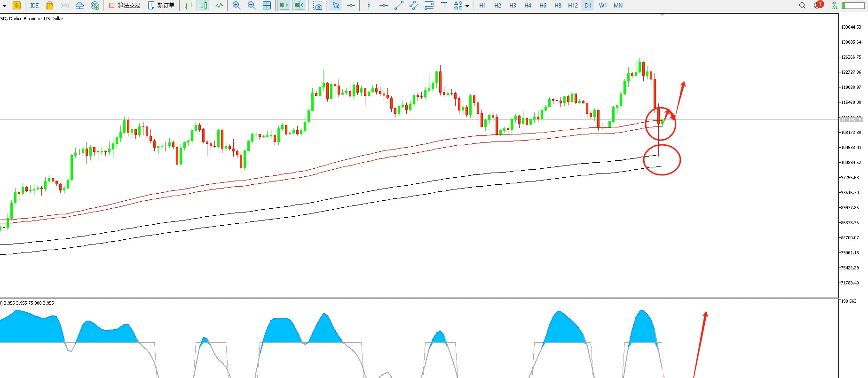
Task: Switch to H3 timeframe
Action: pos(513,6)
